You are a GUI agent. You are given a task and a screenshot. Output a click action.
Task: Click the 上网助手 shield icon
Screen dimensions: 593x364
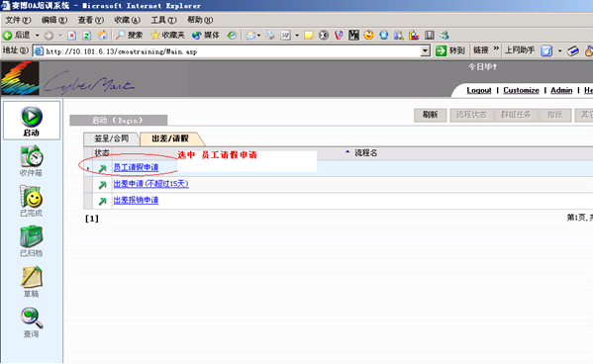click(x=546, y=50)
